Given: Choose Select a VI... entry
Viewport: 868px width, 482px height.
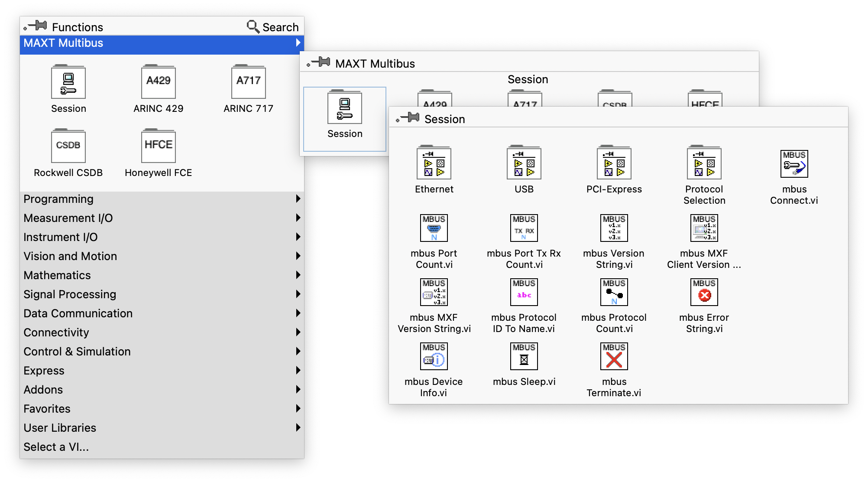Looking at the screenshot, I should pyautogui.click(x=162, y=447).
